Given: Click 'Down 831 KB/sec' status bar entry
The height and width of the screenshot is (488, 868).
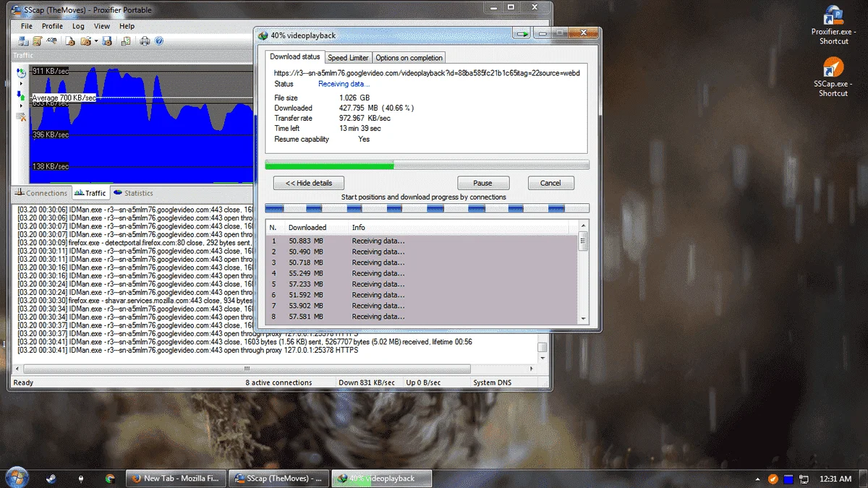Looking at the screenshot, I should (x=367, y=382).
